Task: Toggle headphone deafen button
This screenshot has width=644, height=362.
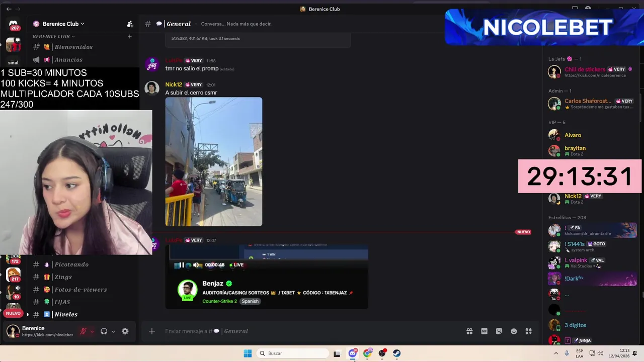Action: click(x=104, y=331)
